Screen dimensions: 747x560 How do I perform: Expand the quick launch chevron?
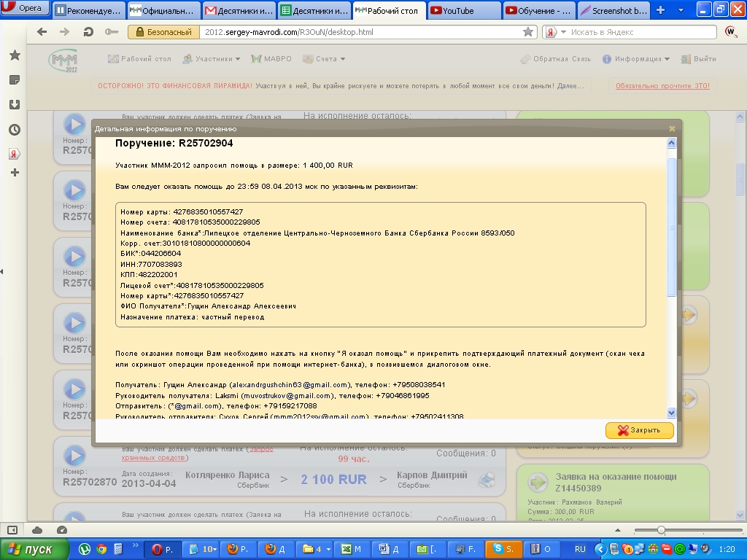point(135,545)
